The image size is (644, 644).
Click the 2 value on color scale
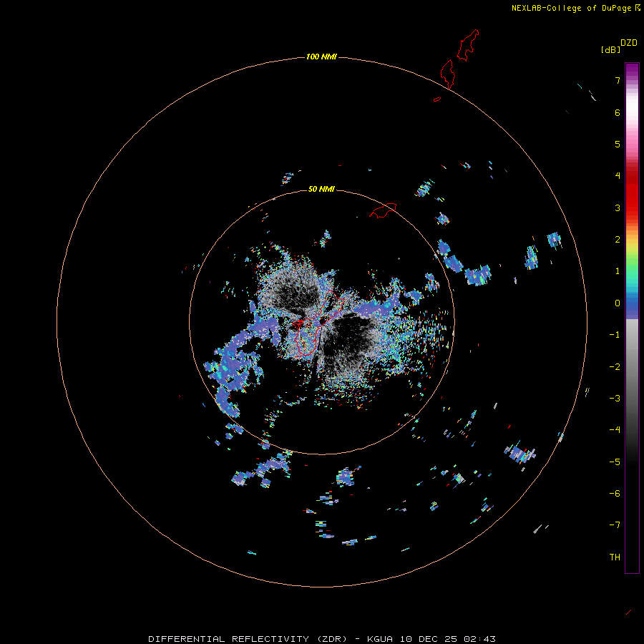coord(618,240)
